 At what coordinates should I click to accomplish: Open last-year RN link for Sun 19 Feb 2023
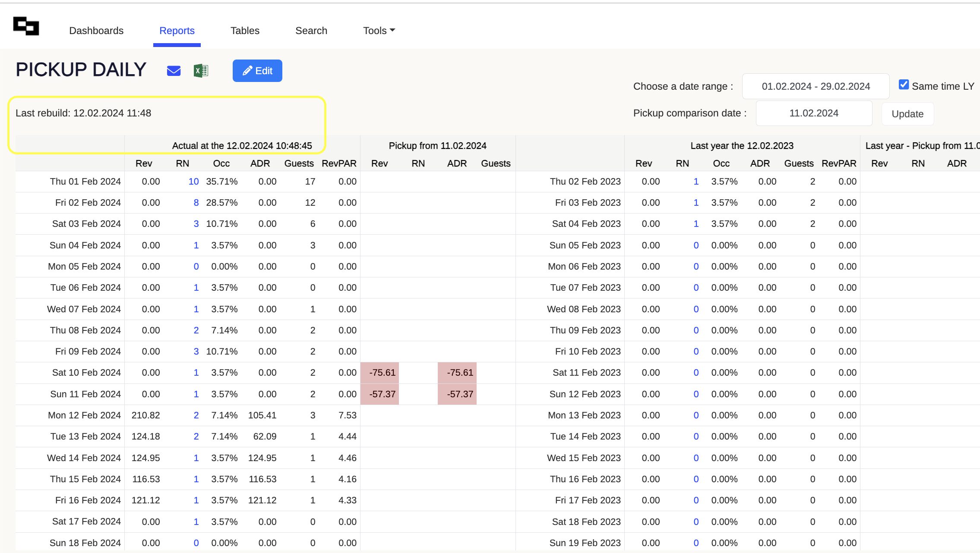tap(696, 543)
